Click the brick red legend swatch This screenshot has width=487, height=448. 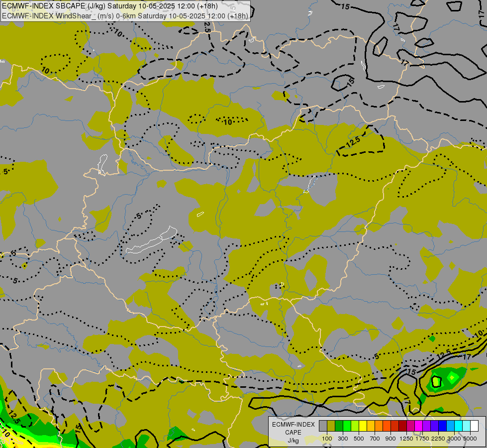click(x=395, y=426)
